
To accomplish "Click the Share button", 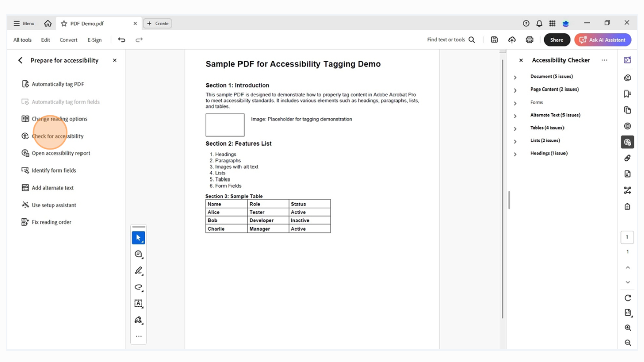I will (557, 40).
